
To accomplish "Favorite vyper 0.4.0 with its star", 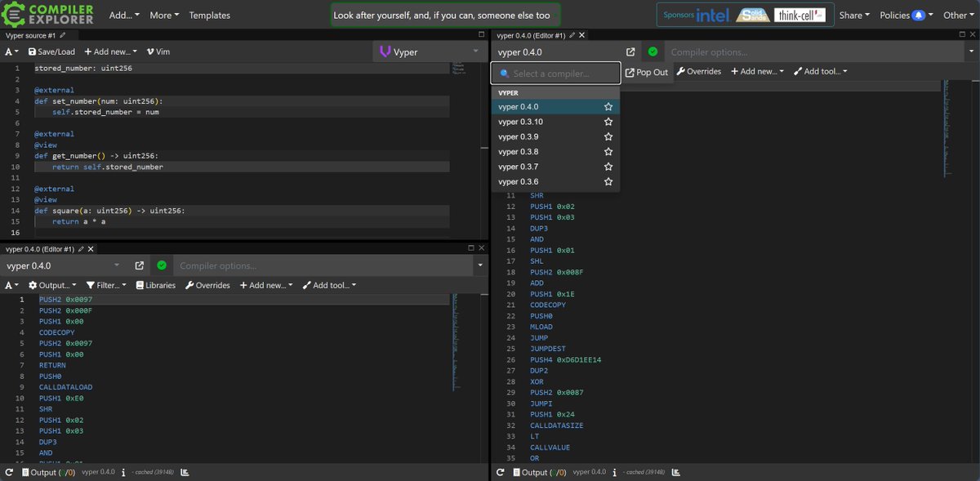I will pyautogui.click(x=608, y=107).
